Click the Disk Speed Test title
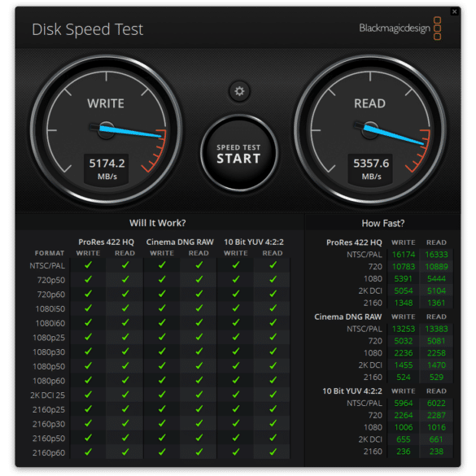The image size is (476, 476). pyautogui.click(x=87, y=30)
